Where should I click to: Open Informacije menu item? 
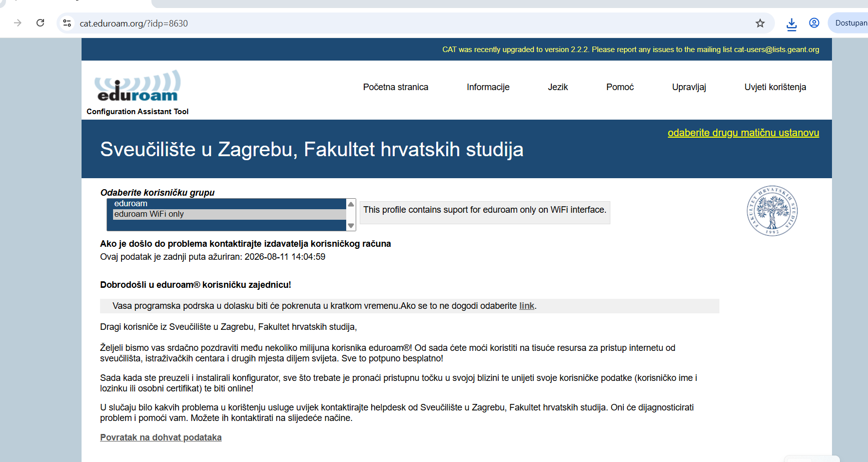coord(488,87)
